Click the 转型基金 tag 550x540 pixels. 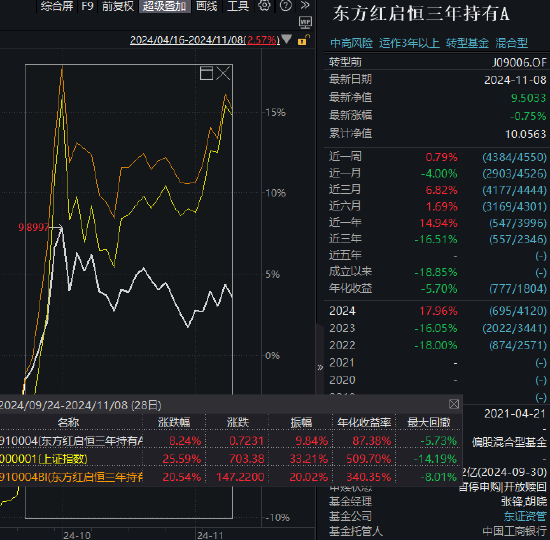[467, 43]
